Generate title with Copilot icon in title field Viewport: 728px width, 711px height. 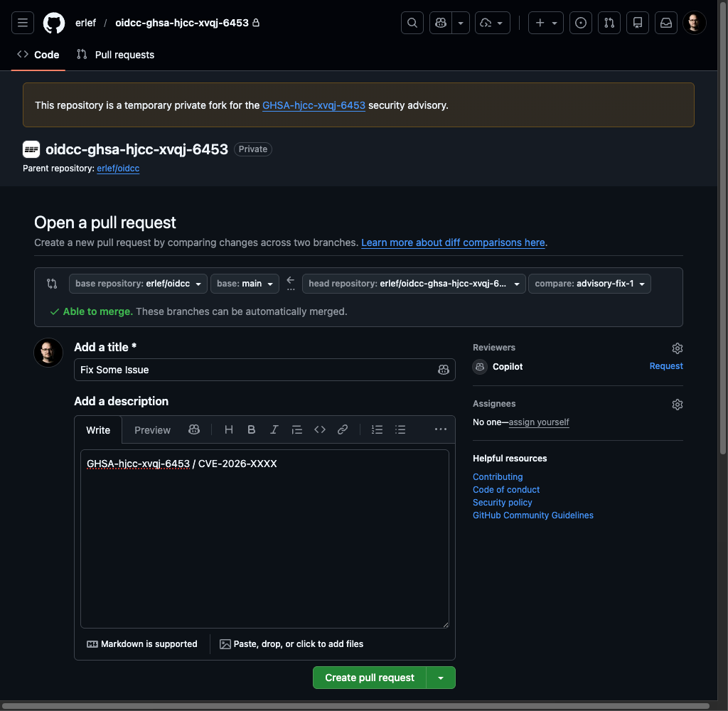[444, 370]
